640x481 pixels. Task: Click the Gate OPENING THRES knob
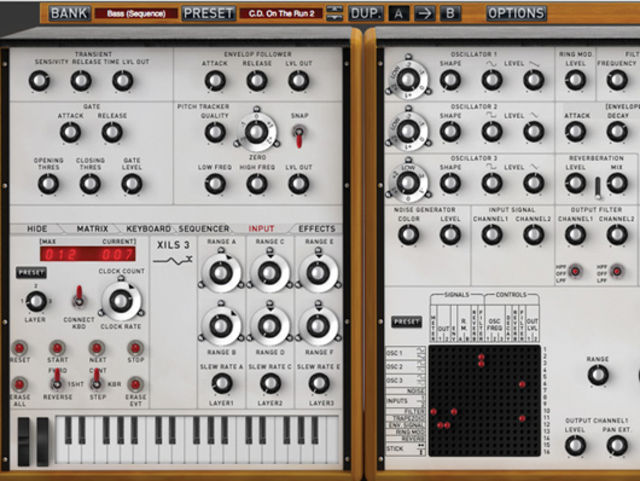[x=48, y=184]
